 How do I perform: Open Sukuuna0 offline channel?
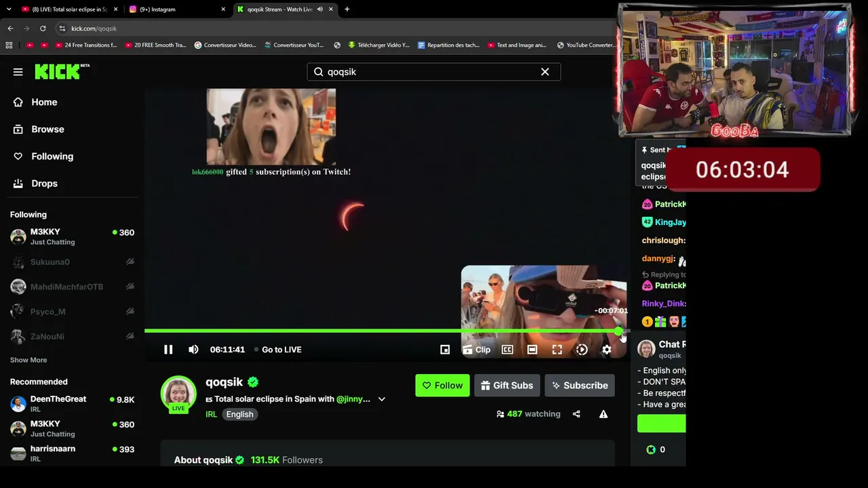pyautogui.click(x=72, y=262)
